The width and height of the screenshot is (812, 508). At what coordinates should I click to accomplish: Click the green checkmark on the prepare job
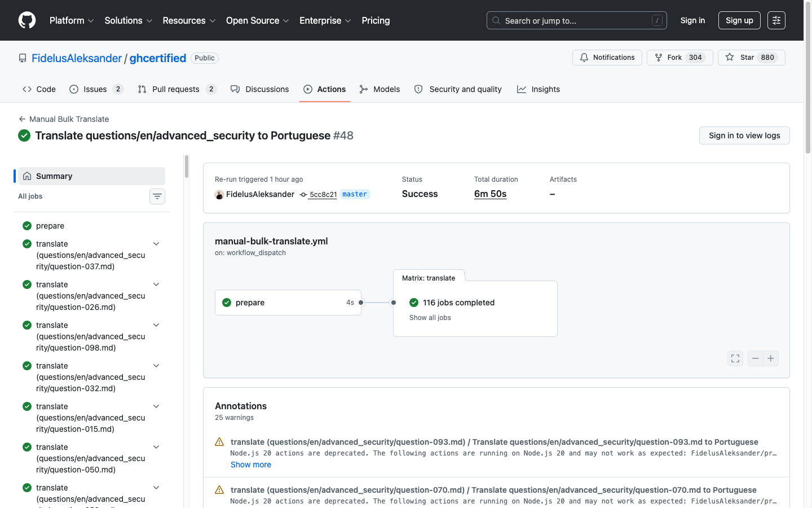(226, 302)
